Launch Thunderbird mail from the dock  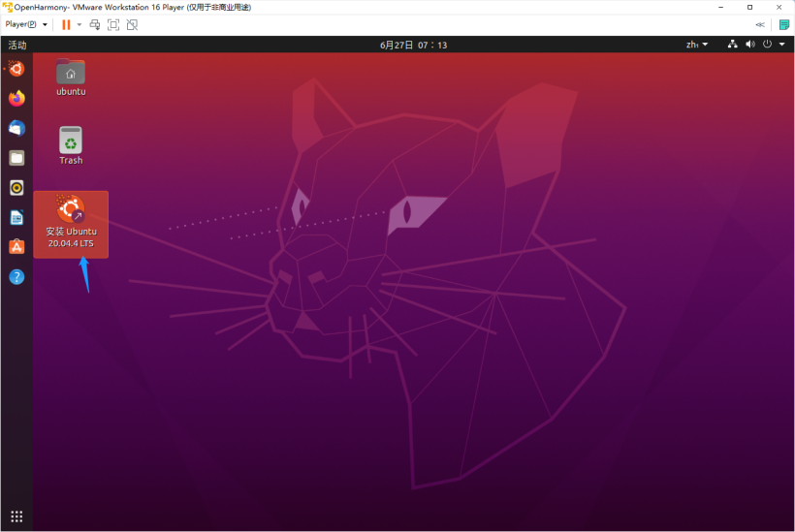tap(16, 128)
